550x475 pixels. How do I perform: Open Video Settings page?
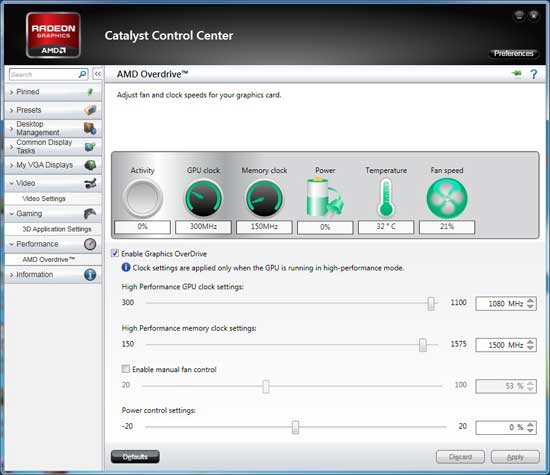click(x=44, y=199)
